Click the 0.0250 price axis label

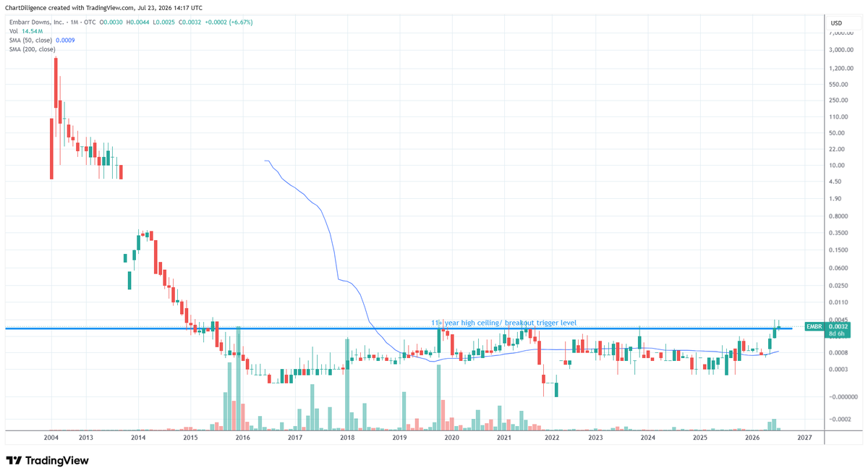840,285
